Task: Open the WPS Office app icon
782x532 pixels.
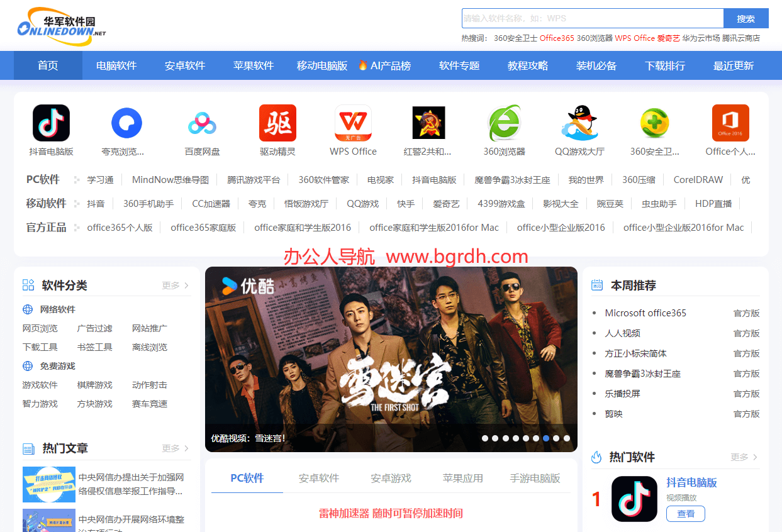Action: (x=353, y=123)
